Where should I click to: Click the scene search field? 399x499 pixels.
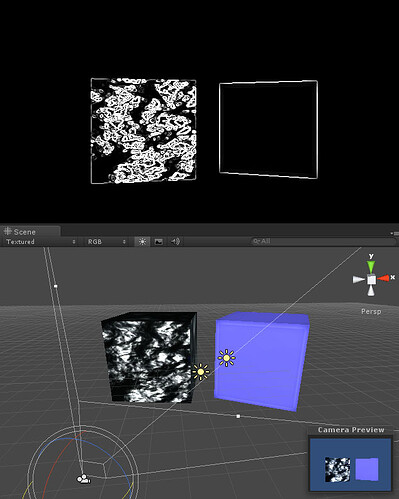[323, 241]
